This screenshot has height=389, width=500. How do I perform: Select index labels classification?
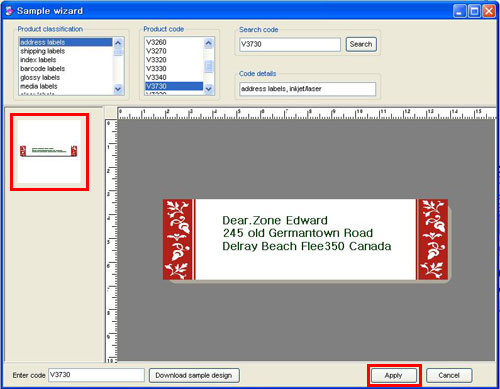click(x=38, y=60)
